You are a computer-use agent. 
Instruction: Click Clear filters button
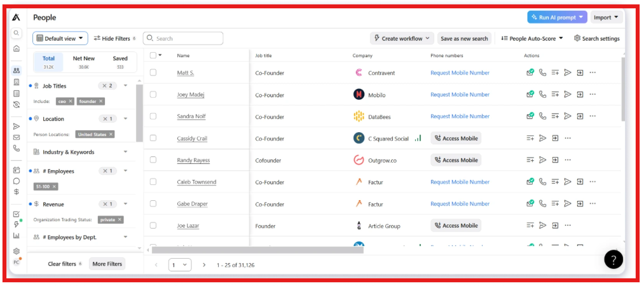click(64, 264)
